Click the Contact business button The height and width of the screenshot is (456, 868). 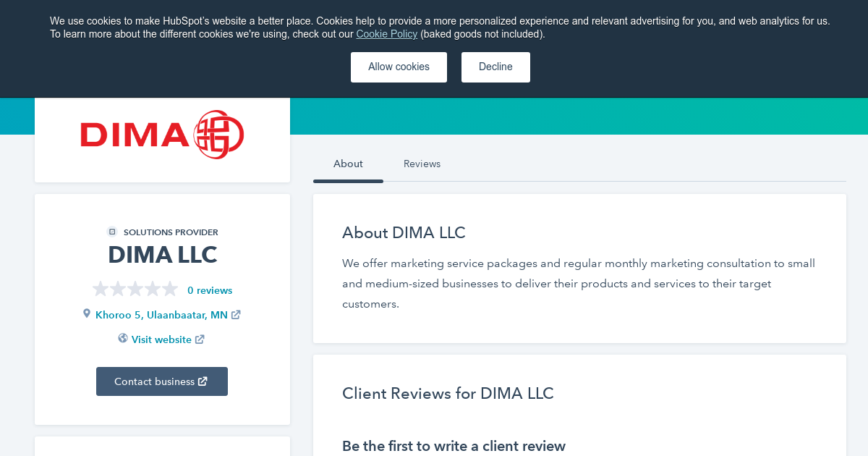point(162,381)
